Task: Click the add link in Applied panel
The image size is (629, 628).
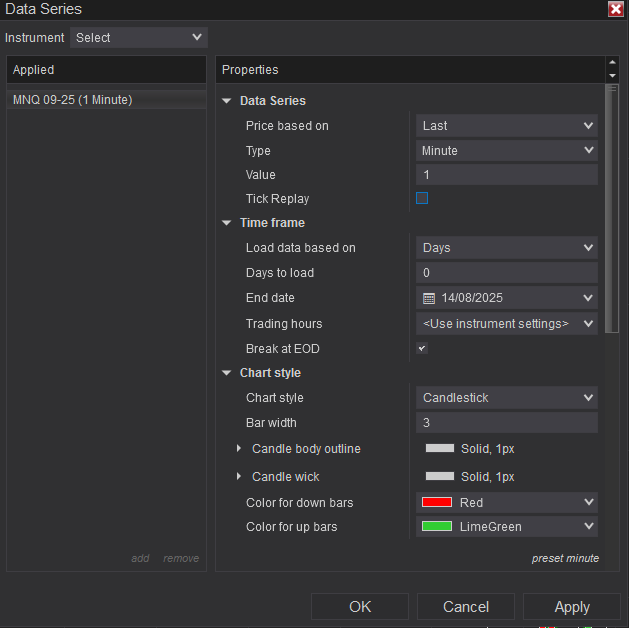Action: 140,558
